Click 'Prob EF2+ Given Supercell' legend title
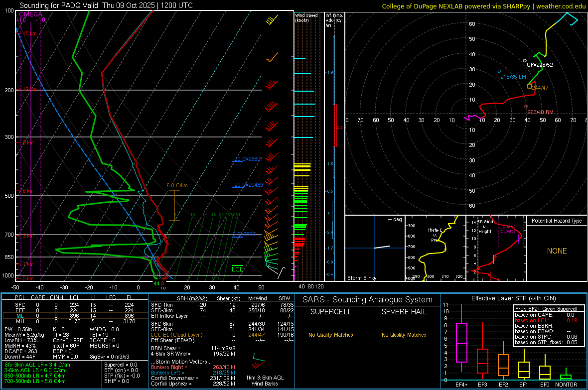588x390 pixels. 546,309
